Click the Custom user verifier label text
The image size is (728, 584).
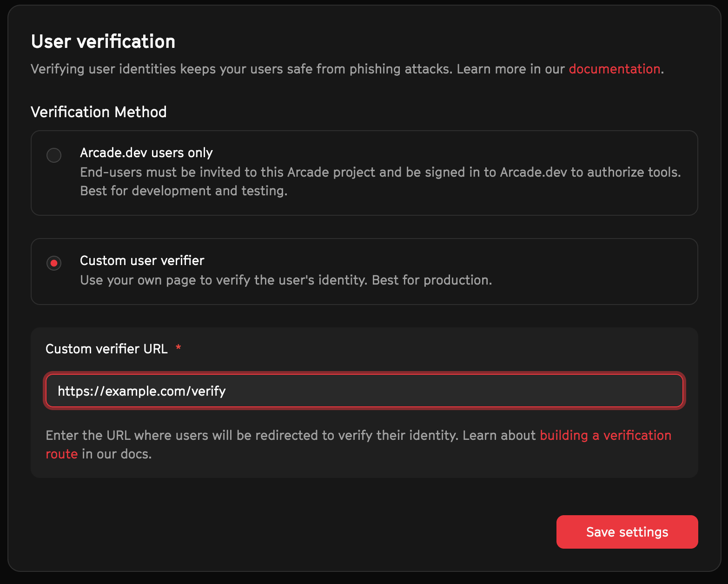click(x=142, y=260)
